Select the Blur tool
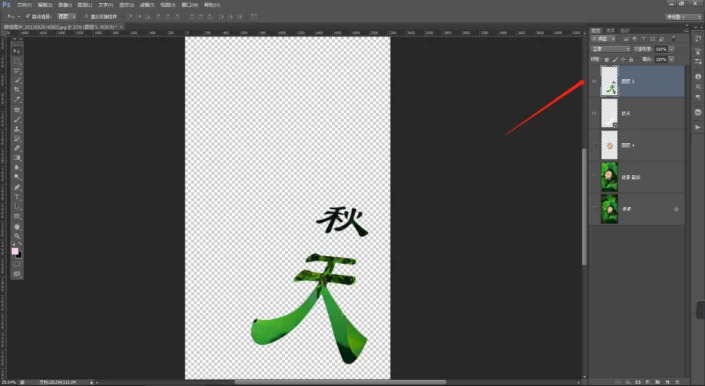This screenshot has width=705, height=386. coord(17,167)
